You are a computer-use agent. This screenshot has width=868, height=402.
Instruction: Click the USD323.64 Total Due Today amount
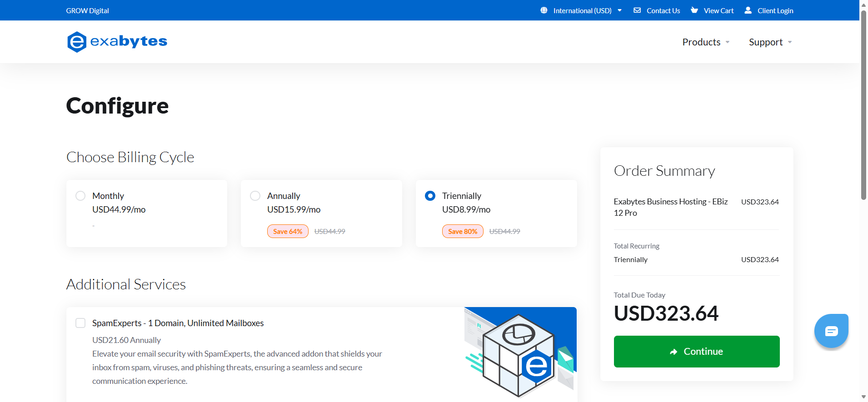(x=666, y=313)
